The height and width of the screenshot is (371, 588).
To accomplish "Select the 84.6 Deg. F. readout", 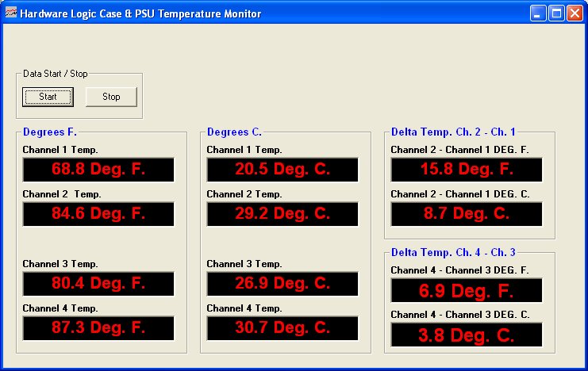I will tap(98, 214).
